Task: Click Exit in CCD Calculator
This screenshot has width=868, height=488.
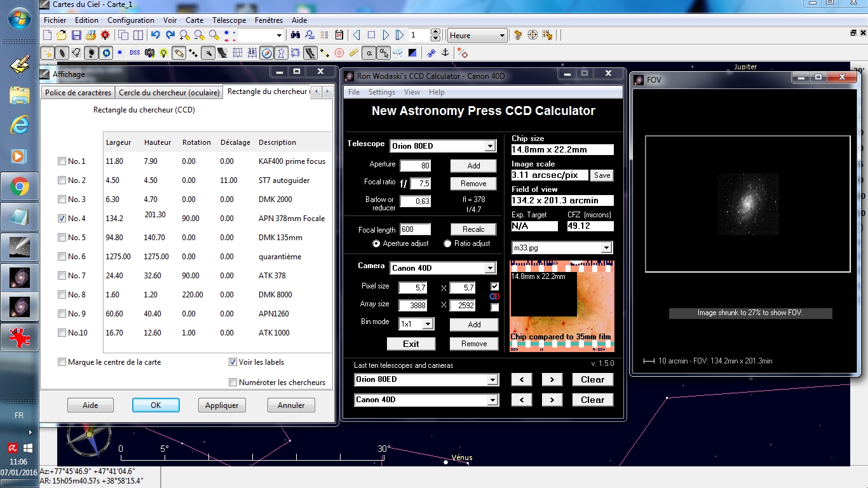Action: point(411,344)
